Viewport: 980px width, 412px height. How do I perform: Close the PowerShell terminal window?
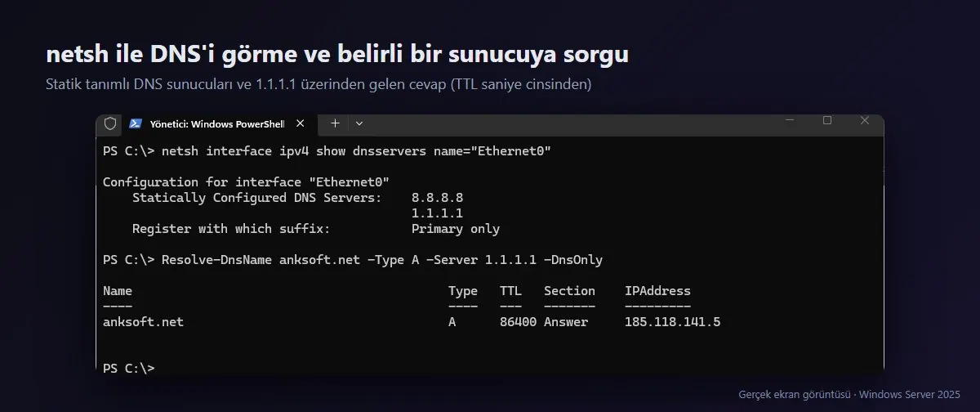(865, 120)
